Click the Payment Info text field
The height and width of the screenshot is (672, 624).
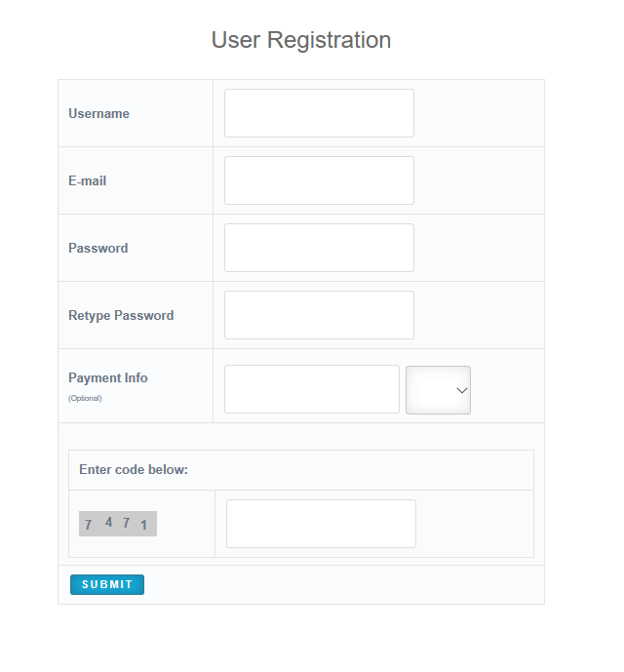coord(312,389)
